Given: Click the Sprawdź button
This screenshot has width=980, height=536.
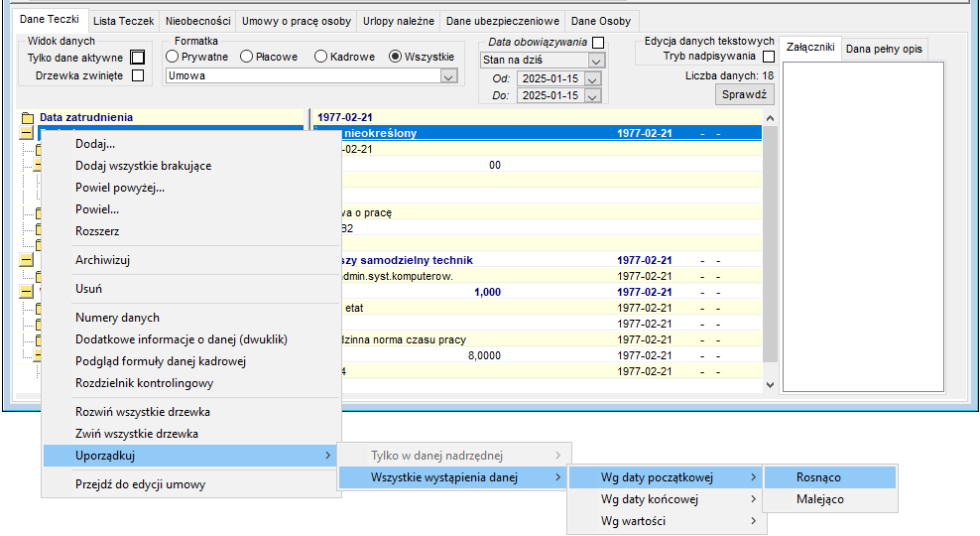Looking at the screenshot, I should 744,94.
